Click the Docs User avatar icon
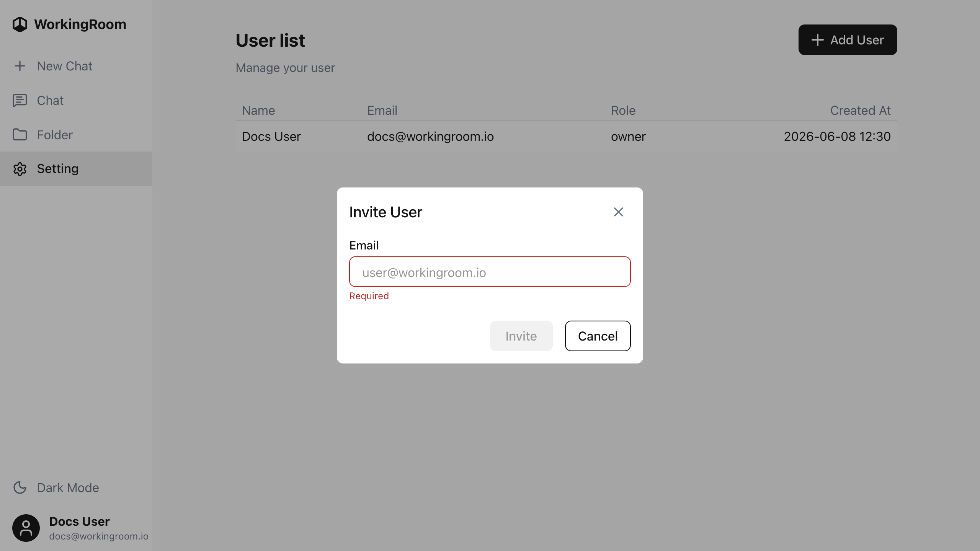Screen dimensions: 980x551 click(x=26, y=528)
